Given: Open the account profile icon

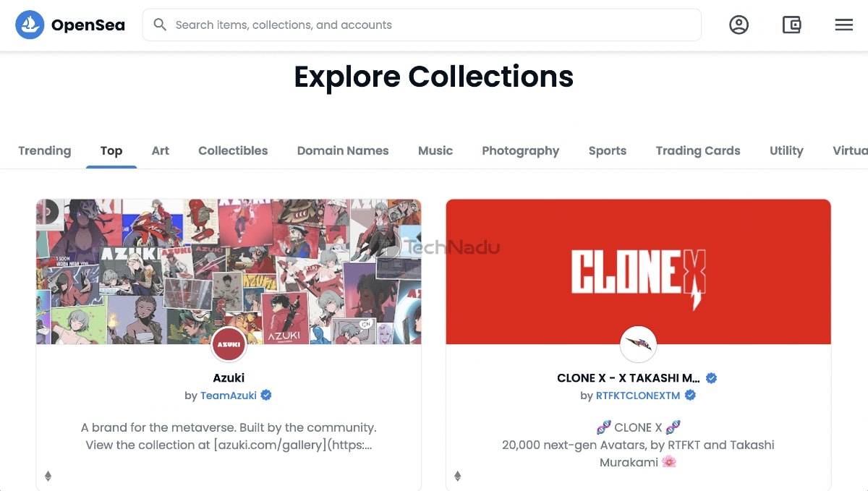Looking at the screenshot, I should pyautogui.click(x=739, y=25).
